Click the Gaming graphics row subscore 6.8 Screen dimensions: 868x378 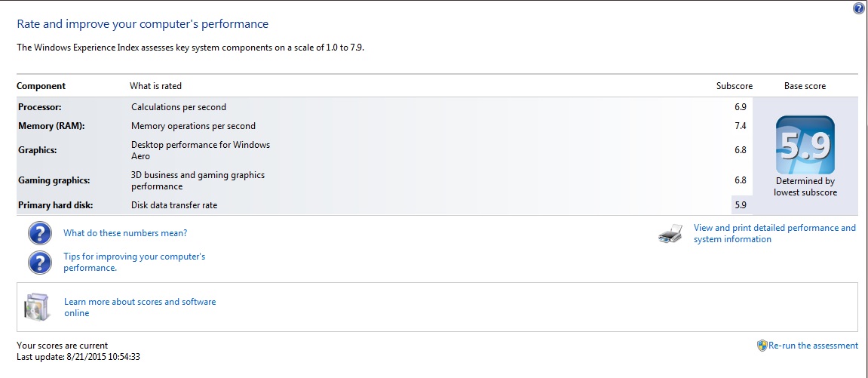(740, 180)
